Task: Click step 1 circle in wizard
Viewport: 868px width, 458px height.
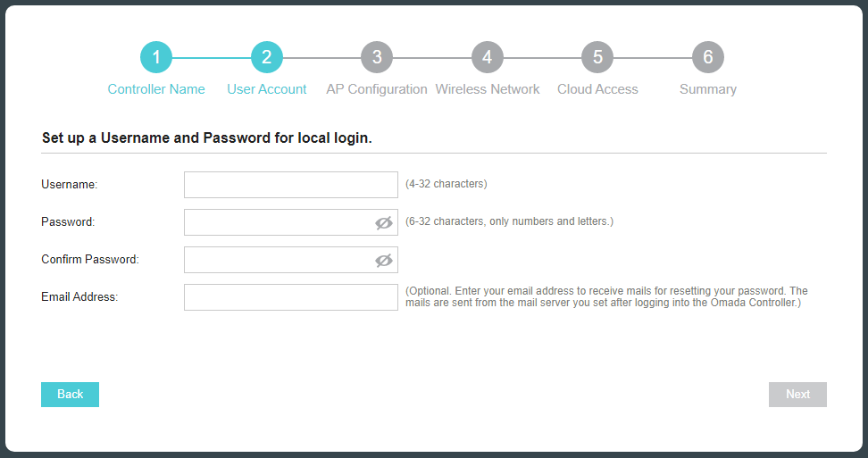Action: 156,57
